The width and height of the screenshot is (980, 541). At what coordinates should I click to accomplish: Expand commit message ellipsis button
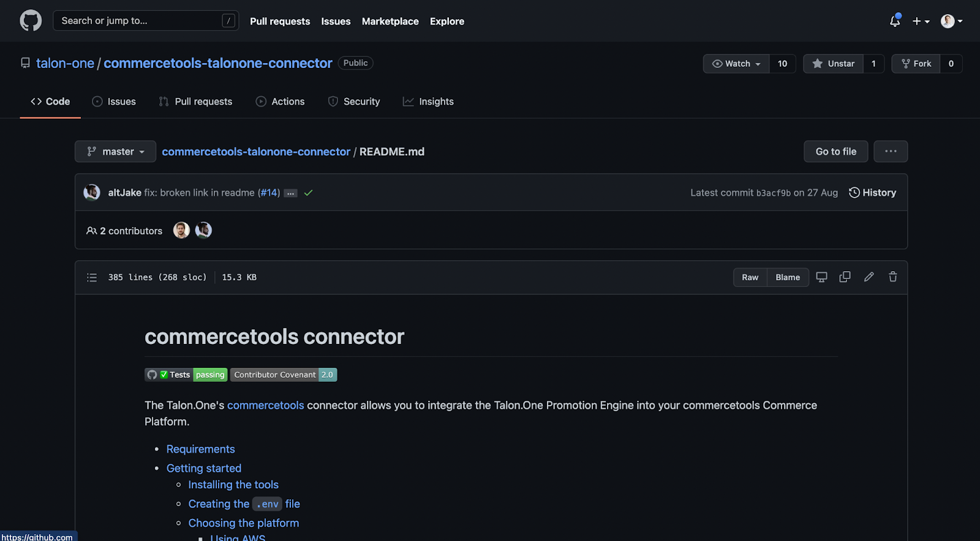click(291, 193)
